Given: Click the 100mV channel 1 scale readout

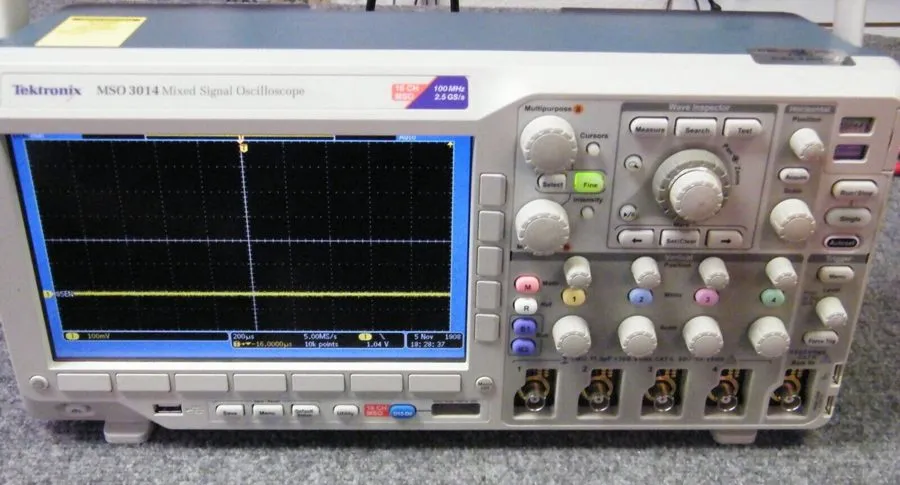Looking at the screenshot, I should (98, 336).
